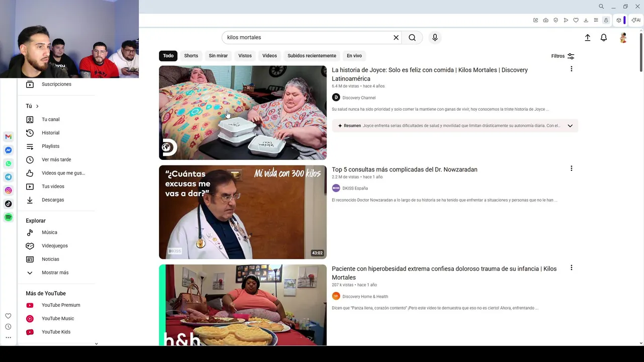Open options menu for Dr. Nowzaradan video
The height and width of the screenshot is (362, 644).
pos(571,168)
